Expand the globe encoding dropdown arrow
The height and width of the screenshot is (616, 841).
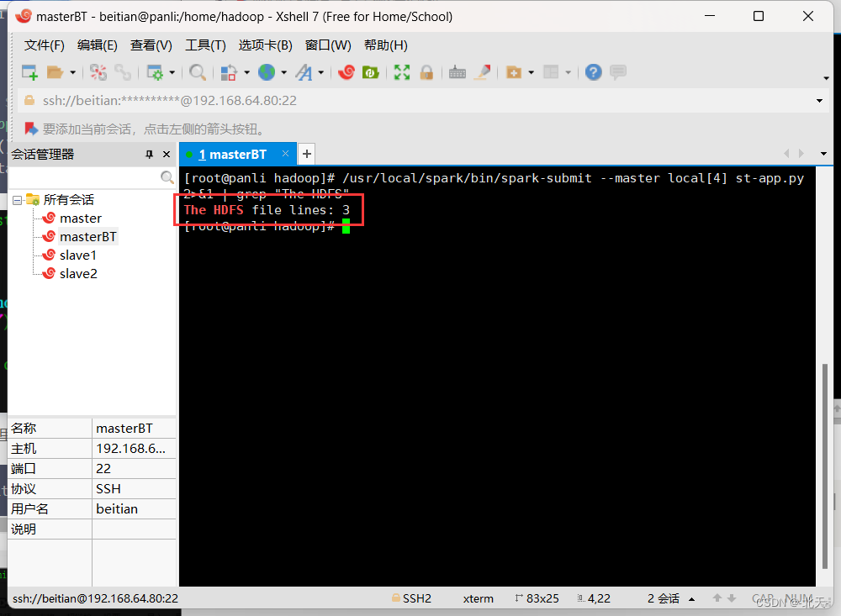(283, 72)
